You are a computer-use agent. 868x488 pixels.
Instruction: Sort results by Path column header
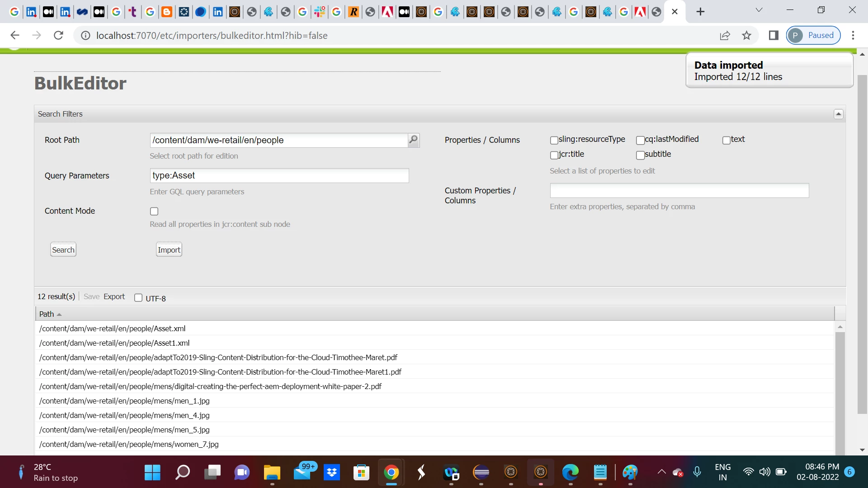[47, 314]
